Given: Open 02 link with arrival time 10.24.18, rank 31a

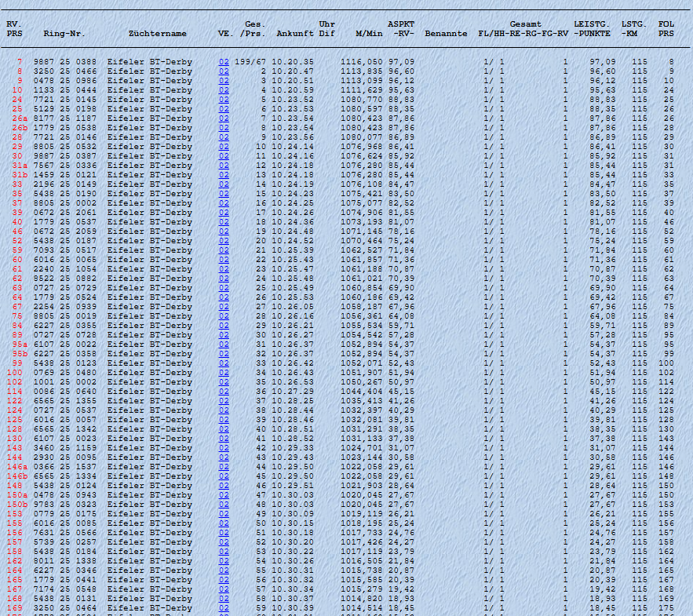Looking at the screenshot, I should (x=224, y=166).
